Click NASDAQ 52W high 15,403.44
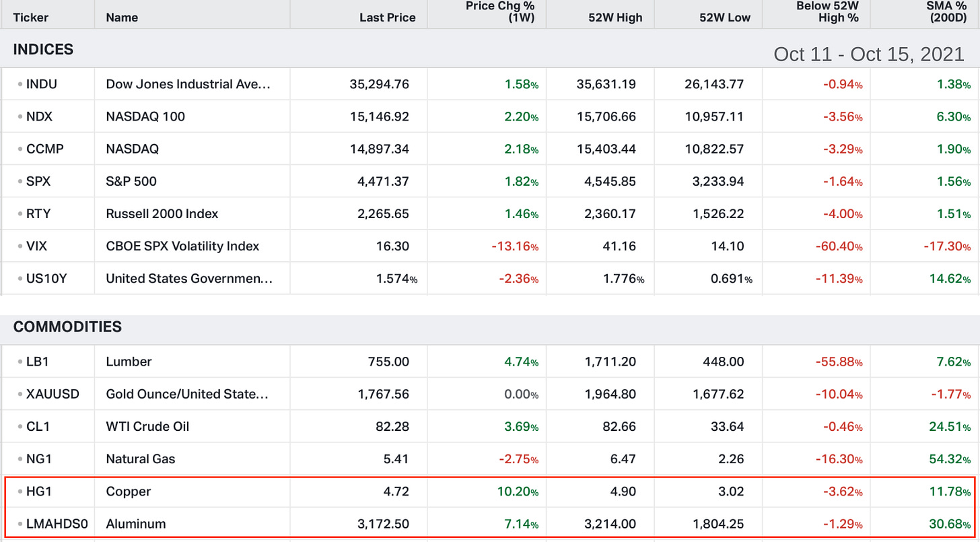The image size is (980, 542). (x=606, y=149)
